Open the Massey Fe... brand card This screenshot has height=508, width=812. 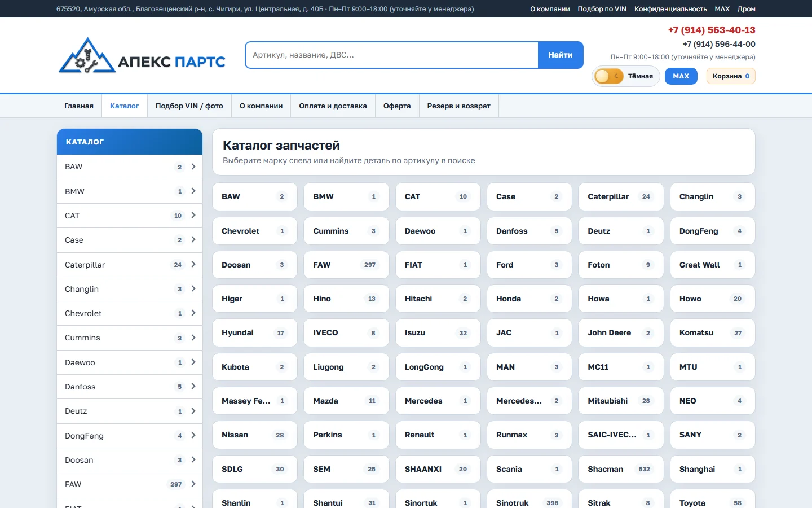(x=255, y=401)
